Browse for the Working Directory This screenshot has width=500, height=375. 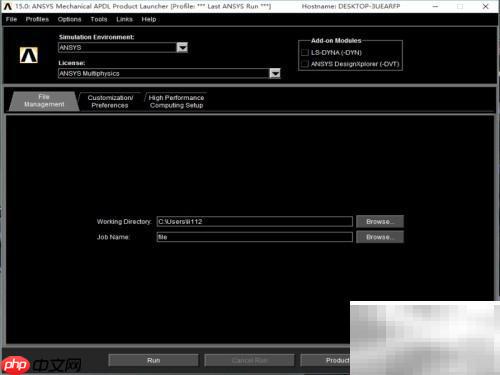click(380, 222)
